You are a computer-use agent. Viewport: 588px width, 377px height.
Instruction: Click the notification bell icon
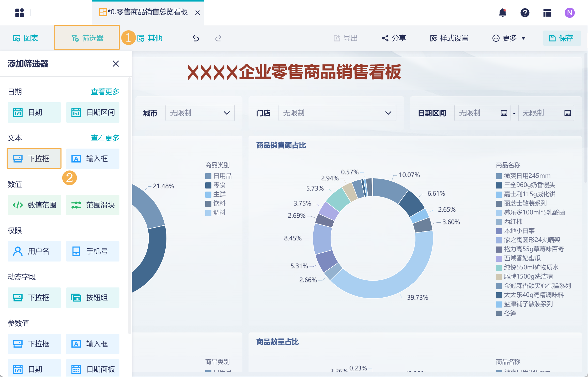click(502, 12)
